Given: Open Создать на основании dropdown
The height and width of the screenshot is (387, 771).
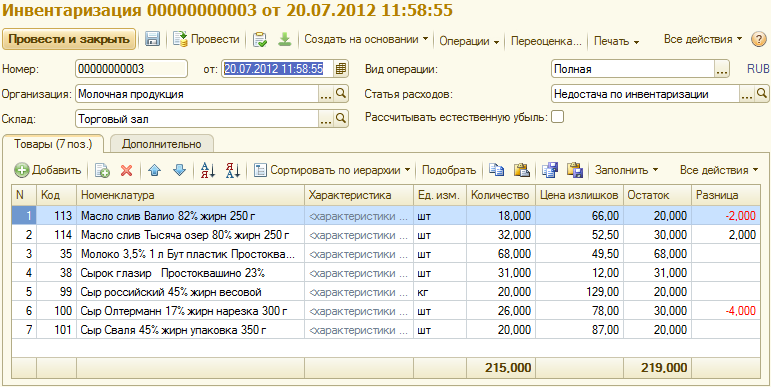Looking at the screenshot, I should tap(366, 39).
